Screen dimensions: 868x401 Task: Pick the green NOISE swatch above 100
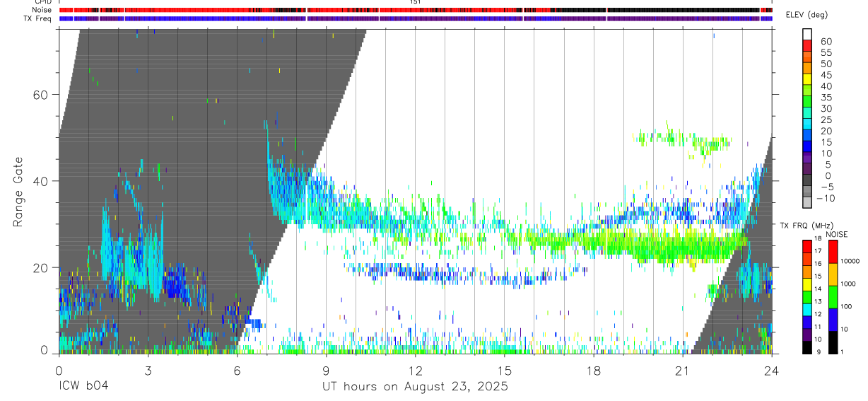pos(833,296)
